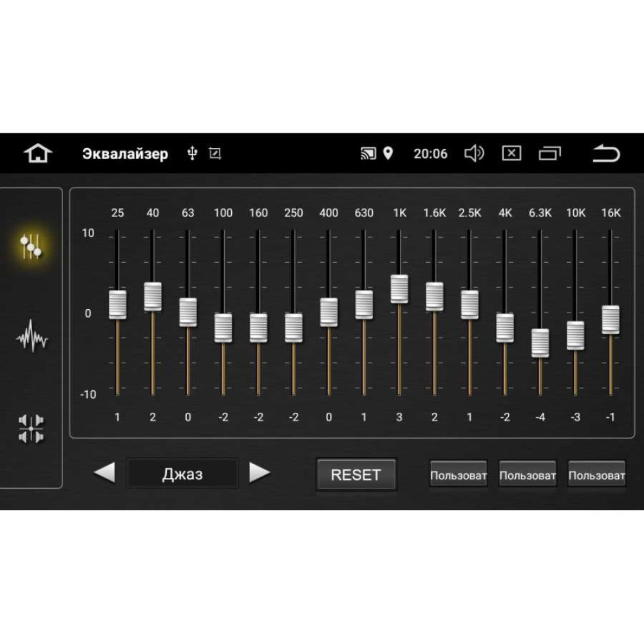Click the 1K band slider handle

(x=399, y=289)
